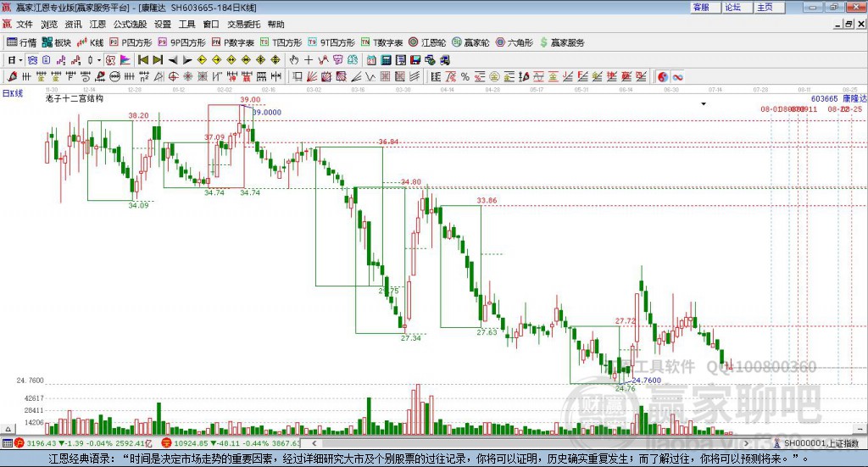Open the 文件 menu

coord(25,25)
